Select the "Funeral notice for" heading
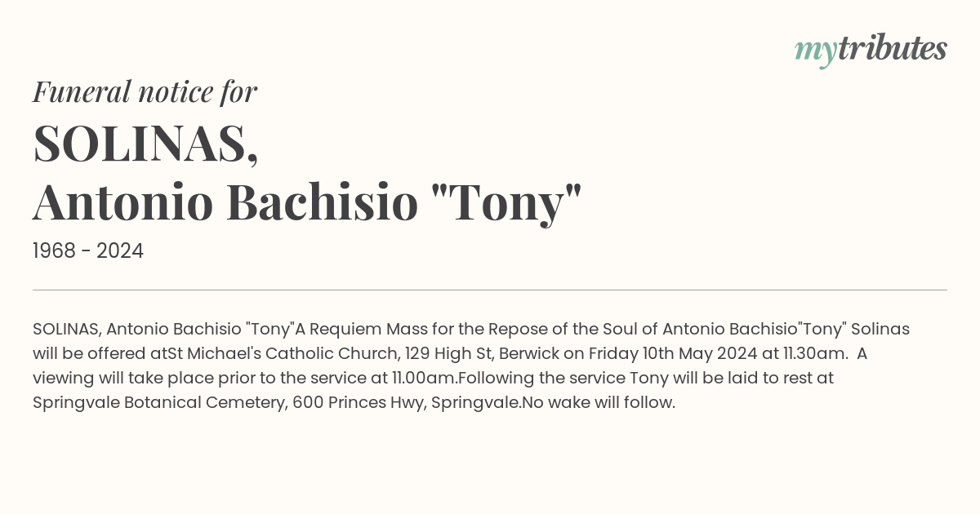Image resolution: width=980 pixels, height=514 pixels. [x=145, y=91]
